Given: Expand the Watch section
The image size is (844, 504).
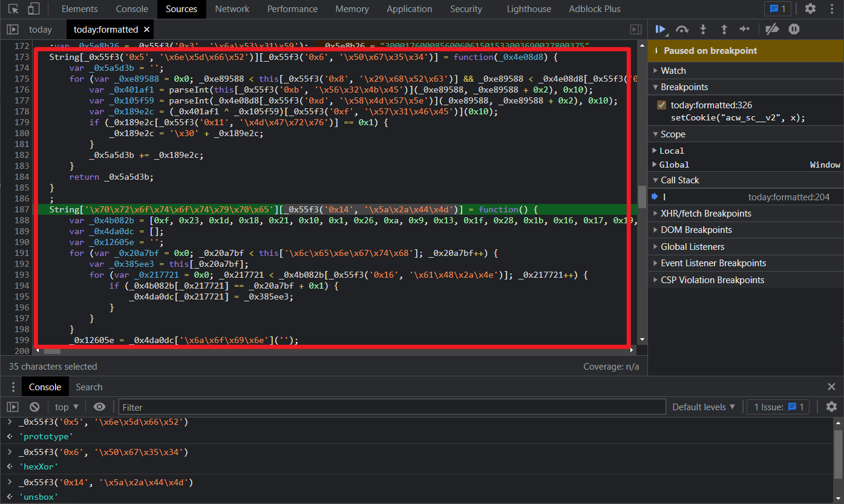Looking at the screenshot, I should click(x=673, y=71).
